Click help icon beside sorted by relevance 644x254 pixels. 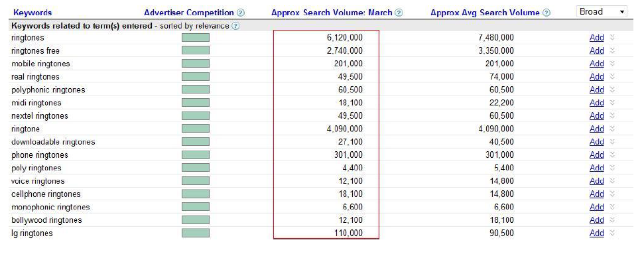[x=235, y=26]
